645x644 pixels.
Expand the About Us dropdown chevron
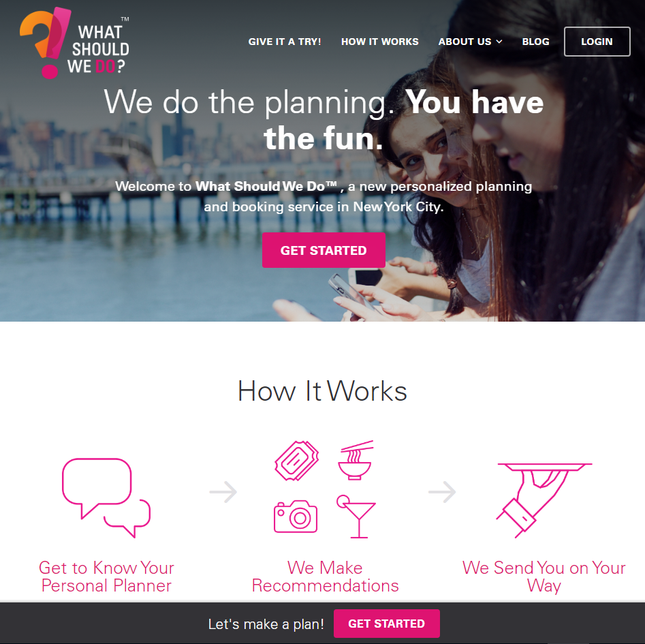(x=499, y=42)
